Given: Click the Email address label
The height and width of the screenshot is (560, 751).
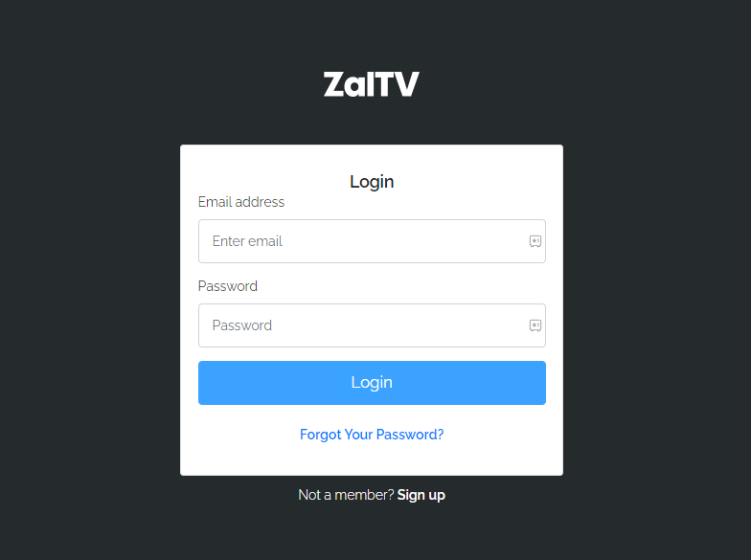Looking at the screenshot, I should click(x=241, y=202).
